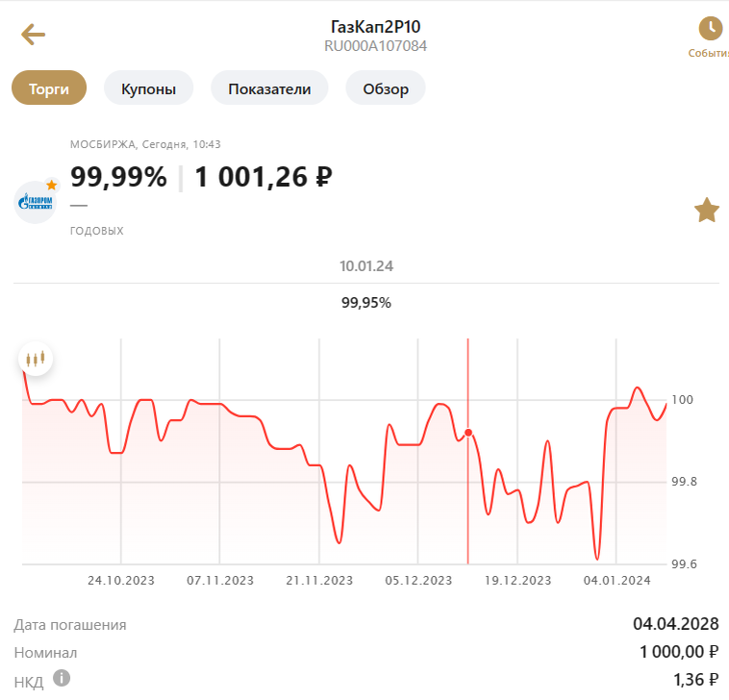Open the Купоны tab
This screenshot has width=729, height=700.
click(x=148, y=87)
